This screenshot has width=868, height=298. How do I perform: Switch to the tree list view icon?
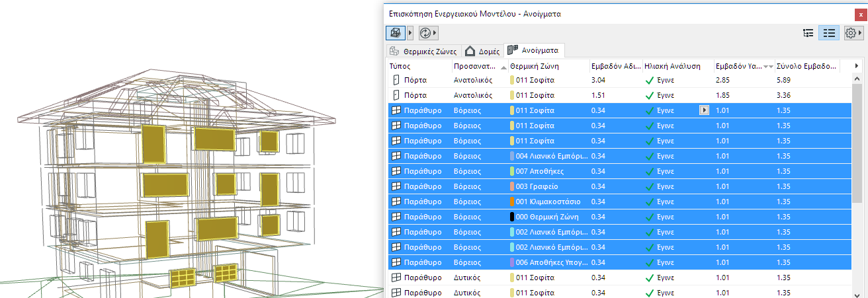(x=808, y=33)
